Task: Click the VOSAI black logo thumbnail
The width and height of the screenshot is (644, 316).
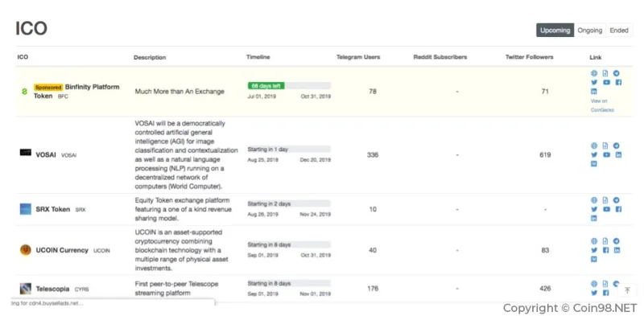Action: click(x=26, y=153)
